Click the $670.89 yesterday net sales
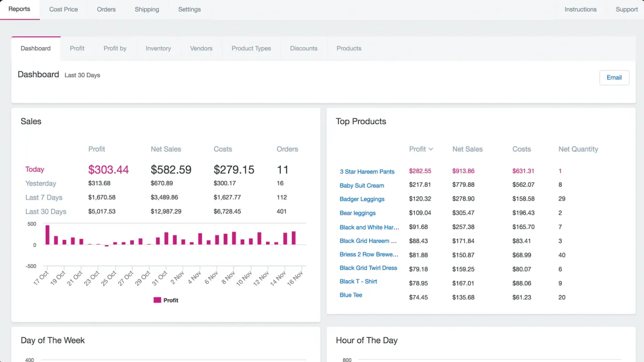644x362 pixels. click(162, 183)
